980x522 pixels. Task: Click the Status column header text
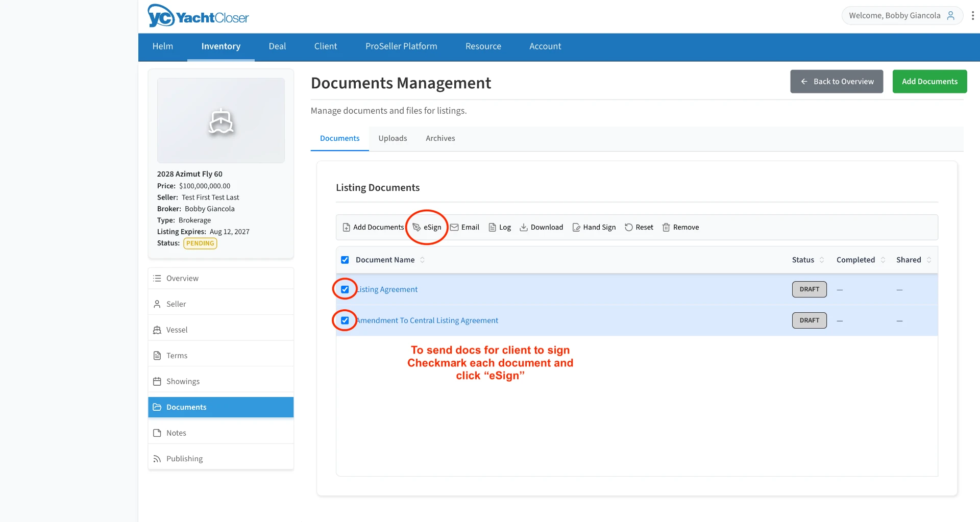(x=803, y=260)
